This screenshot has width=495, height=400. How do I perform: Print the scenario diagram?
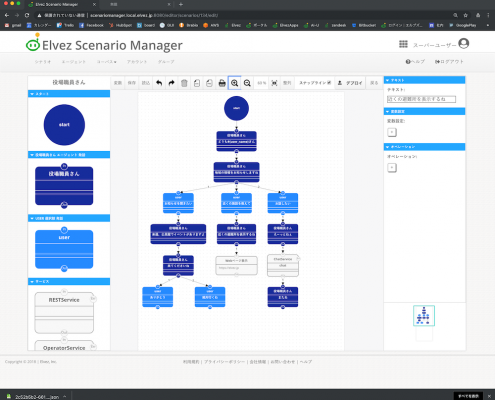coord(222,83)
